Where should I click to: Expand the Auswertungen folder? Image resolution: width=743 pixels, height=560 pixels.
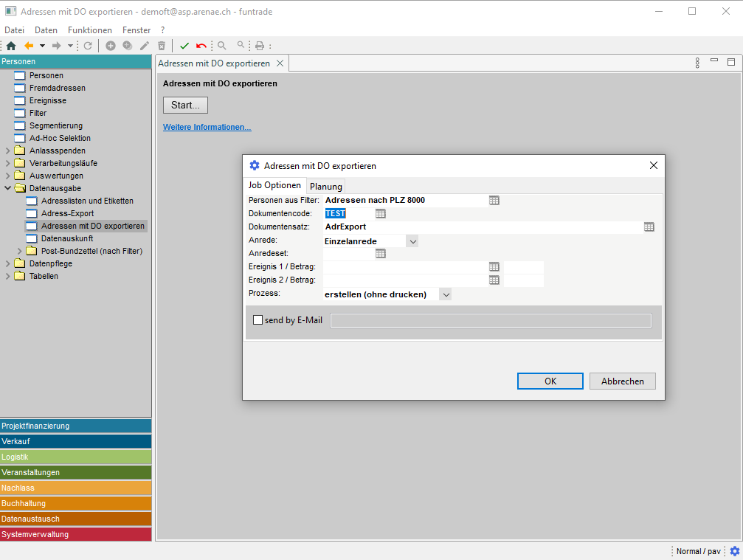point(8,176)
